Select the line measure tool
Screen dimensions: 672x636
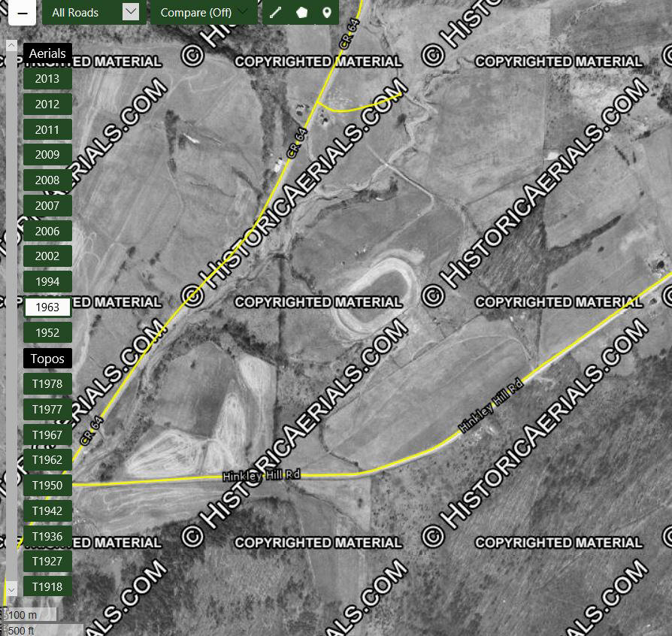click(276, 13)
